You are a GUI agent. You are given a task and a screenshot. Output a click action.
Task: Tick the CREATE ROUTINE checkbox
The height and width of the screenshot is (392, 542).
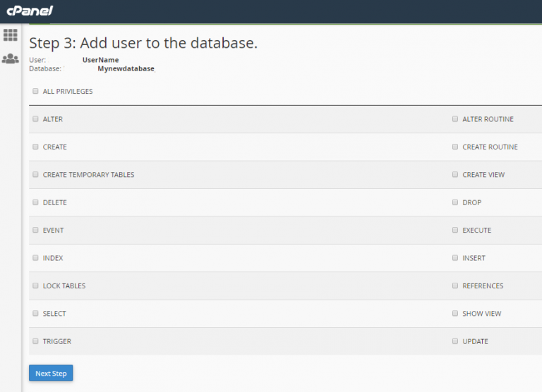click(x=455, y=147)
